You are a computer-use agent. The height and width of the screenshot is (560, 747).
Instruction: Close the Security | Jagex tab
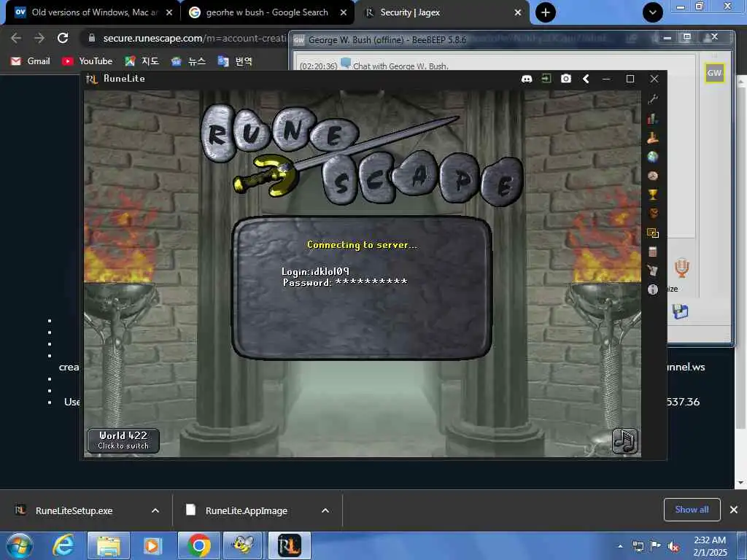518,12
